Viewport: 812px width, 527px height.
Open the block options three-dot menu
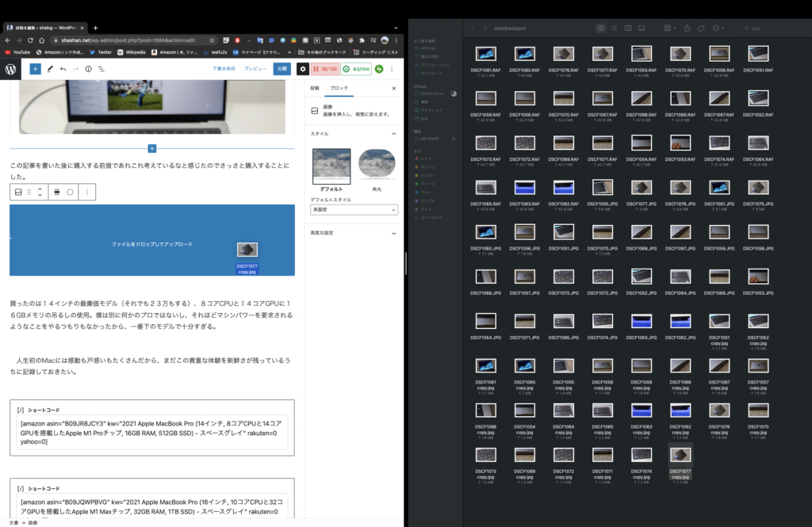click(x=86, y=192)
